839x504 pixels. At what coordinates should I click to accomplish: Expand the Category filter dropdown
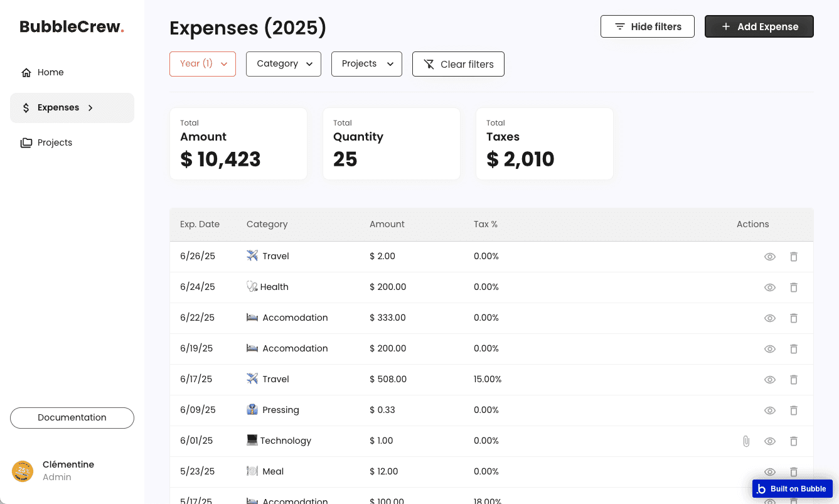(284, 64)
